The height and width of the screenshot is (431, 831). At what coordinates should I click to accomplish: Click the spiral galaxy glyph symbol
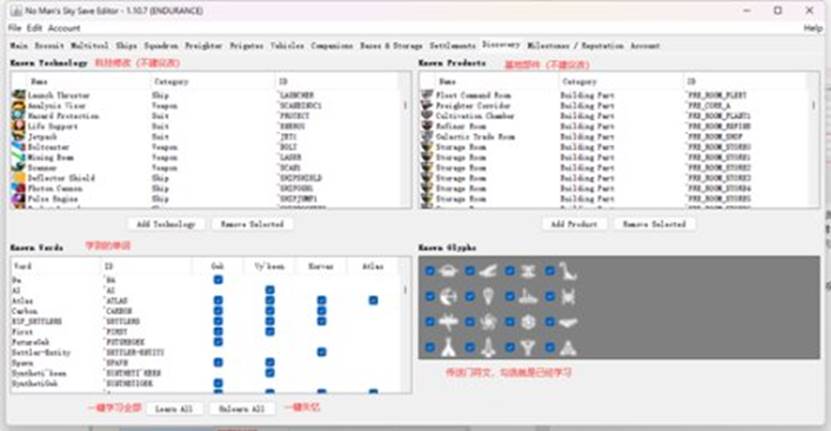pos(488,322)
